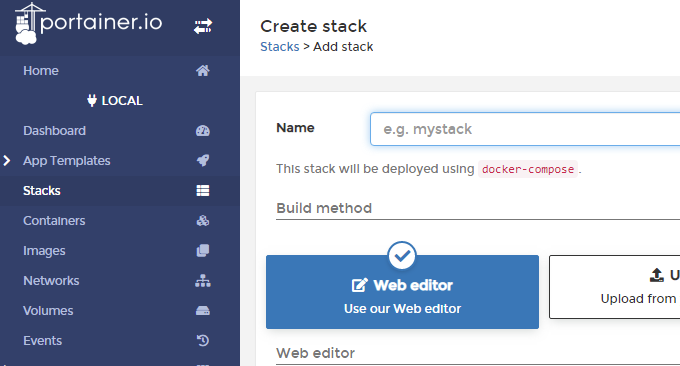Click the Containers cubes icon
The width and height of the screenshot is (680, 366).
[x=203, y=220]
